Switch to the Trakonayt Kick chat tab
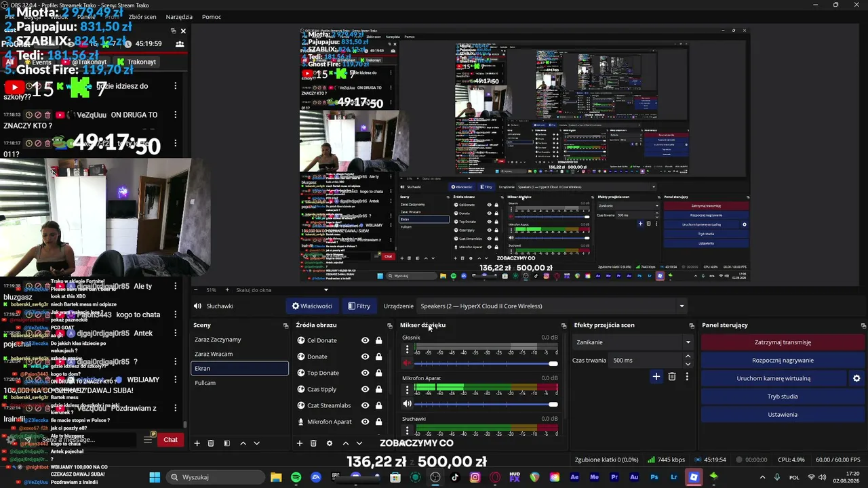Image resolution: width=868 pixels, height=488 pixels. pyautogui.click(x=137, y=62)
